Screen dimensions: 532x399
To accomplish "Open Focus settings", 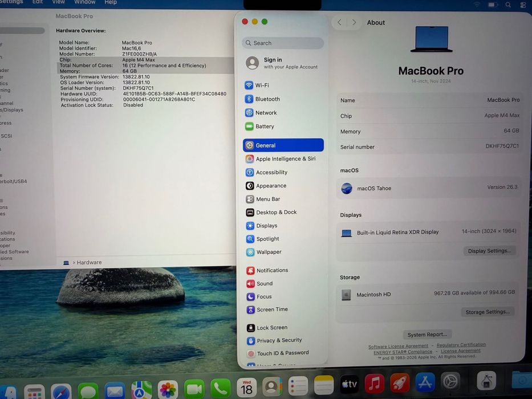I will tap(283, 296).
